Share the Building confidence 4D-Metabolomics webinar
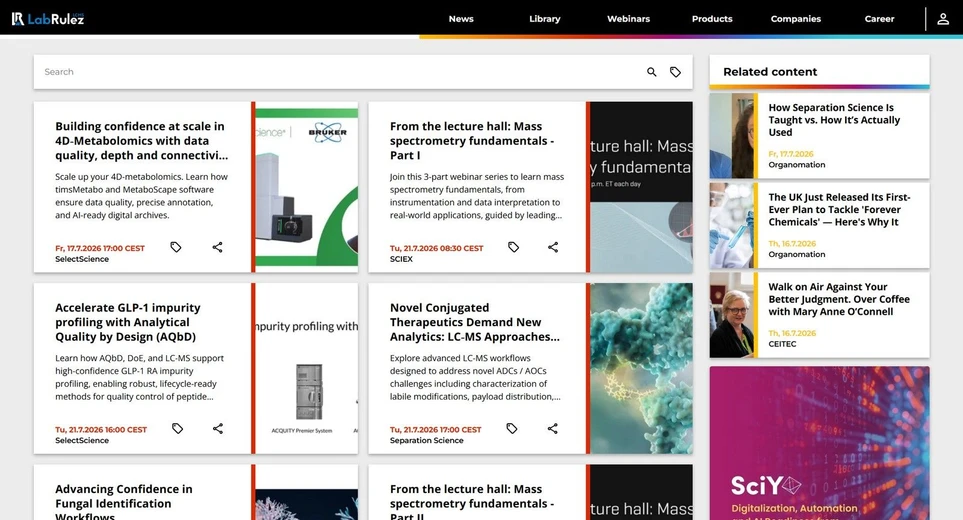Image resolution: width=963 pixels, height=520 pixels. pyautogui.click(x=217, y=247)
